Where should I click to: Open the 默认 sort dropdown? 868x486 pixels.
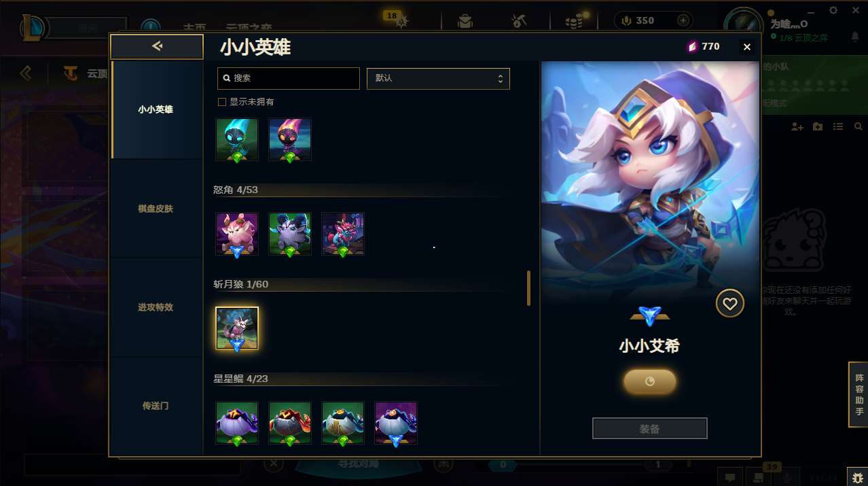[x=438, y=78]
